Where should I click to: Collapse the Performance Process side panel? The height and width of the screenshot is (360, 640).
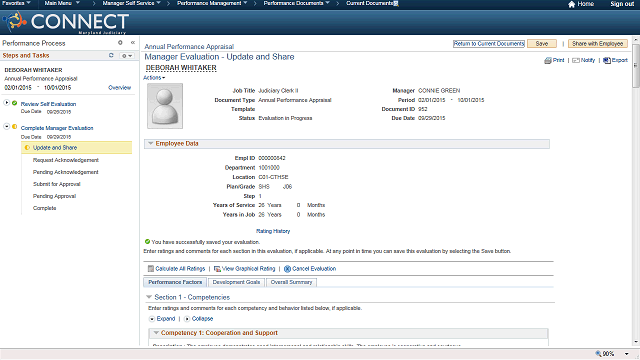[133, 42]
